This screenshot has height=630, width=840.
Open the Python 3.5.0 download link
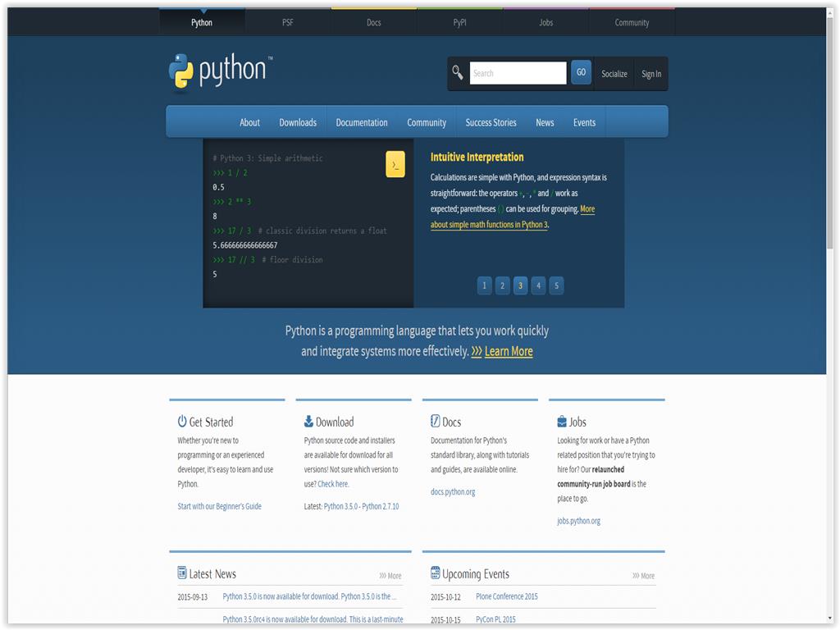pos(340,506)
